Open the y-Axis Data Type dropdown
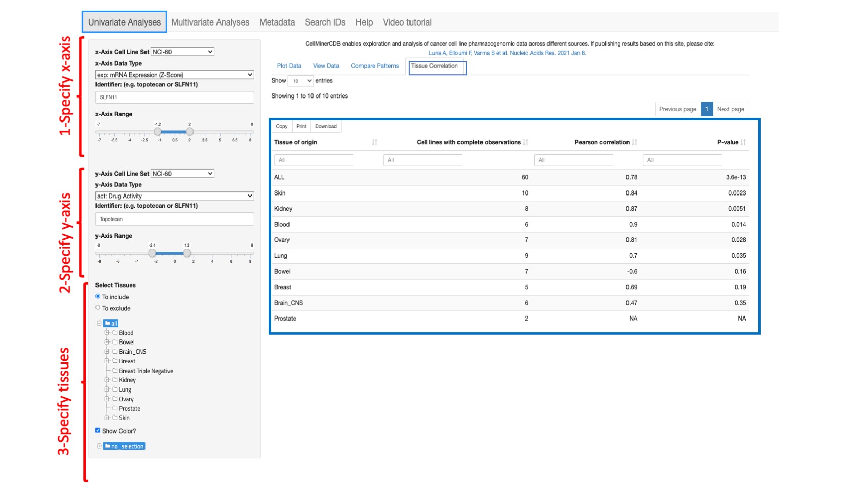868x488 pixels. (x=174, y=196)
